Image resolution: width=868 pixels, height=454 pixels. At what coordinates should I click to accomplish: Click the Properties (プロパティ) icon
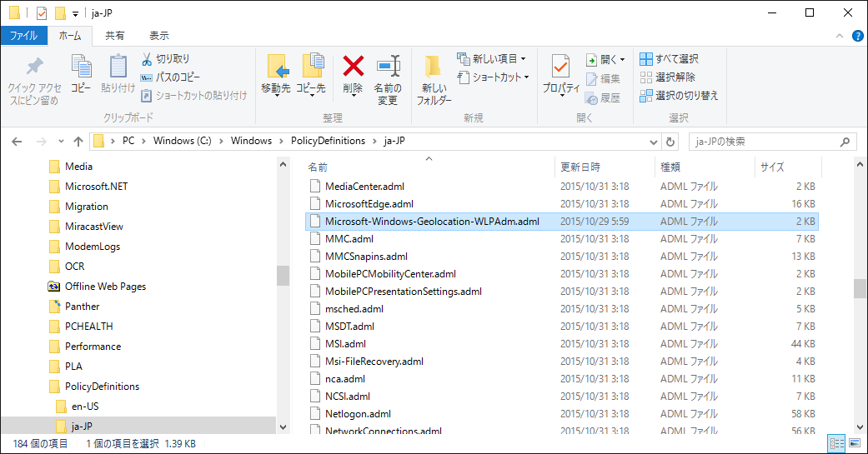click(561, 67)
